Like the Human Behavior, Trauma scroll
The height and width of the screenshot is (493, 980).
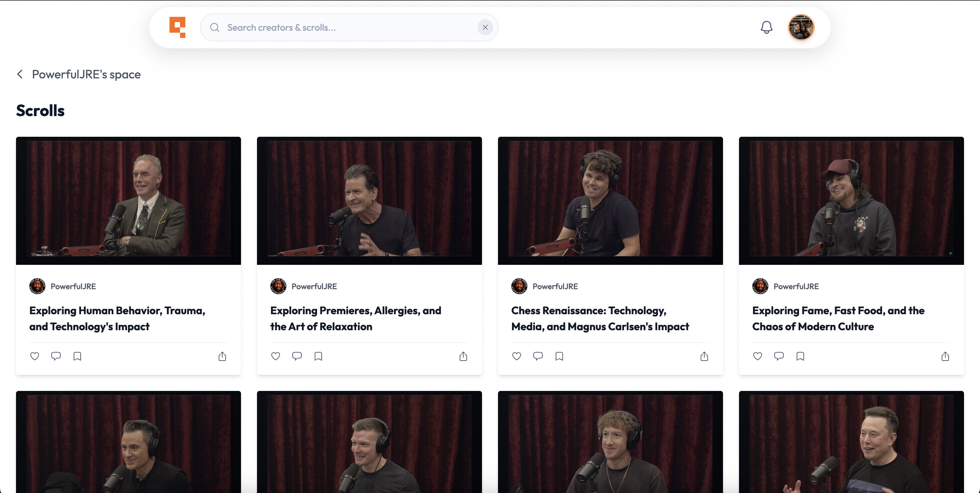click(35, 356)
